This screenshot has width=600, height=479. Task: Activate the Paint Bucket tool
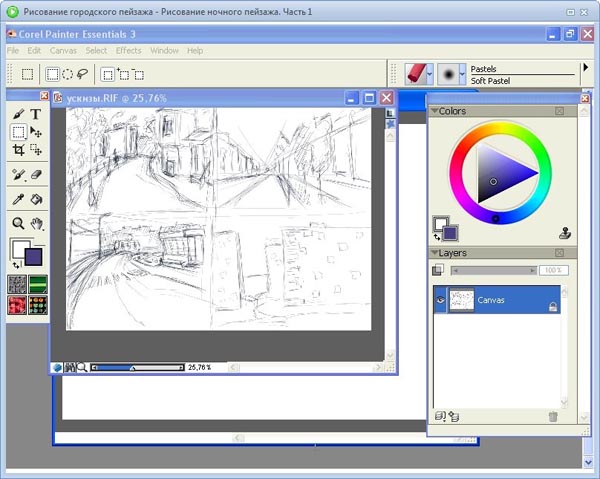coord(36,199)
